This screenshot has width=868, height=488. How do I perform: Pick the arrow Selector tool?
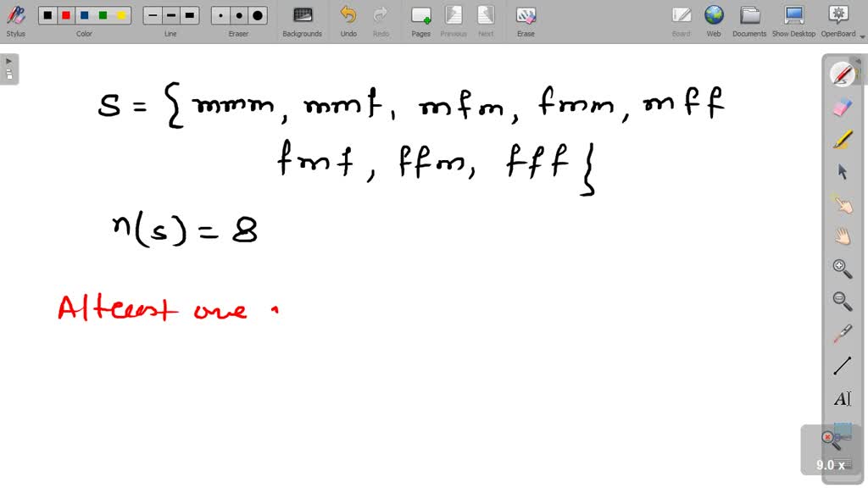point(842,171)
